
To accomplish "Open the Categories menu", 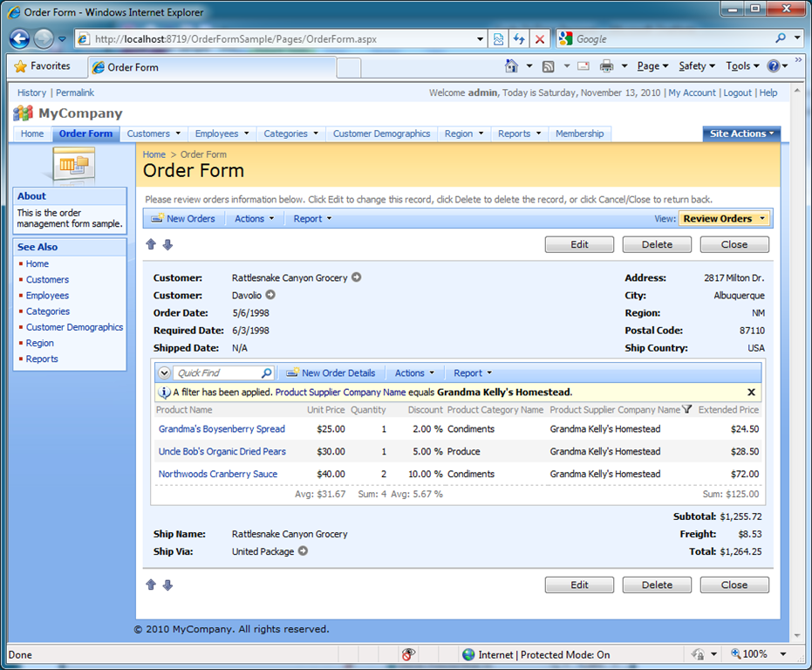I will [x=290, y=133].
